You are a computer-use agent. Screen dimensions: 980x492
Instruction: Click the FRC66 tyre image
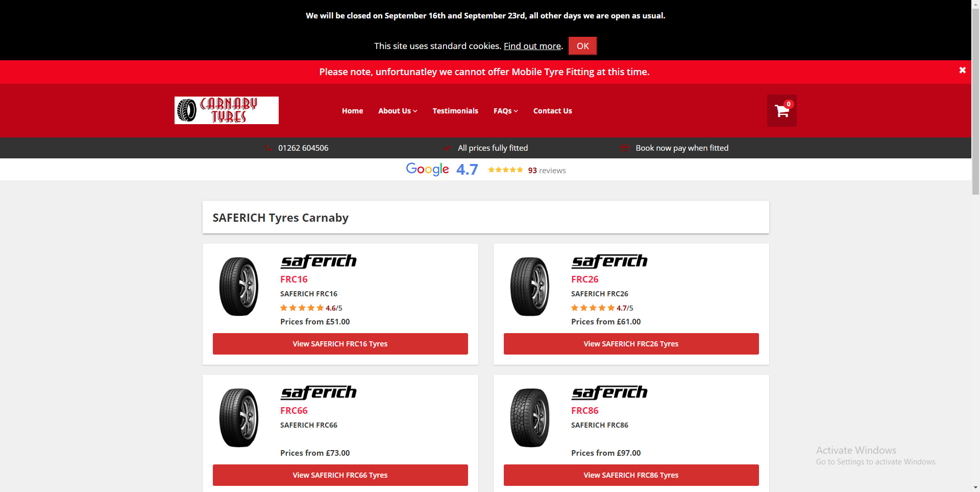239,417
